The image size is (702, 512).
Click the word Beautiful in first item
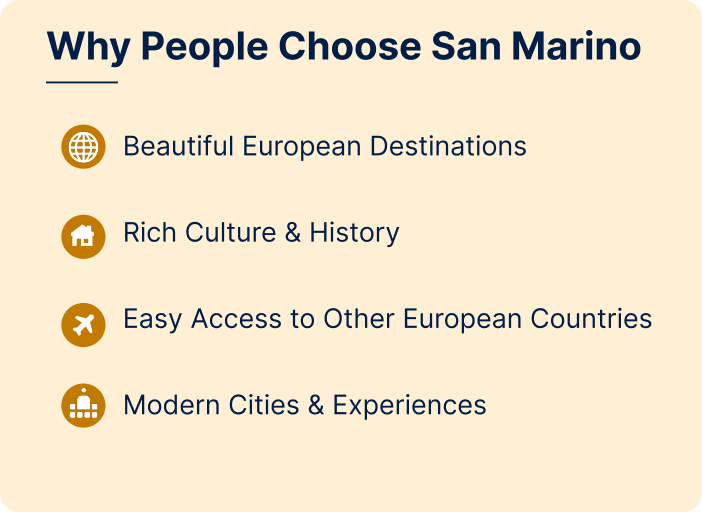coord(179,146)
